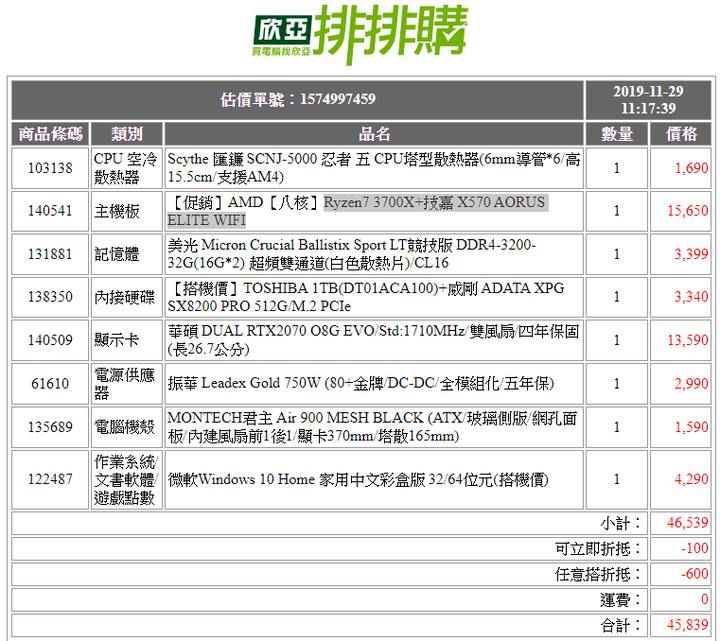Select product barcode 140541

tap(50, 211)
